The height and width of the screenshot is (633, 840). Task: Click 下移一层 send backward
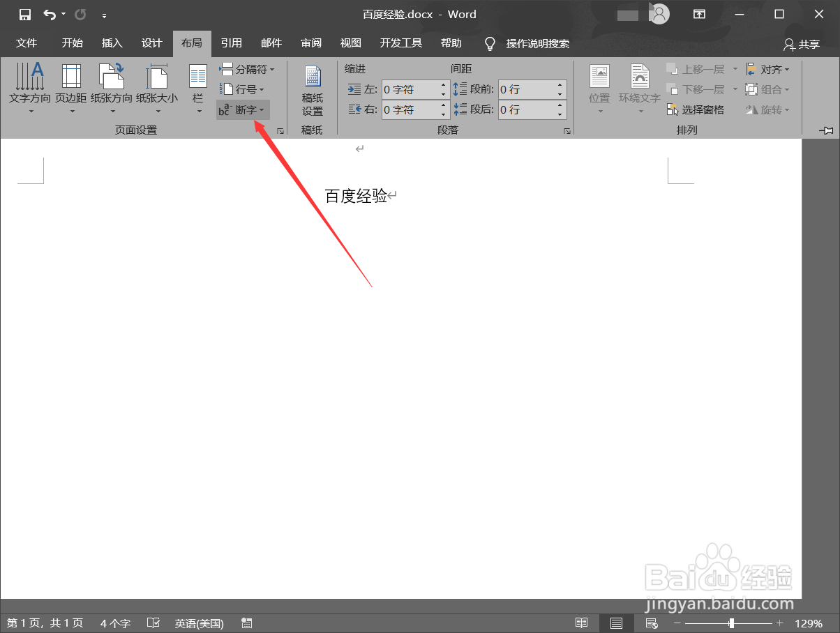point(695,89)
